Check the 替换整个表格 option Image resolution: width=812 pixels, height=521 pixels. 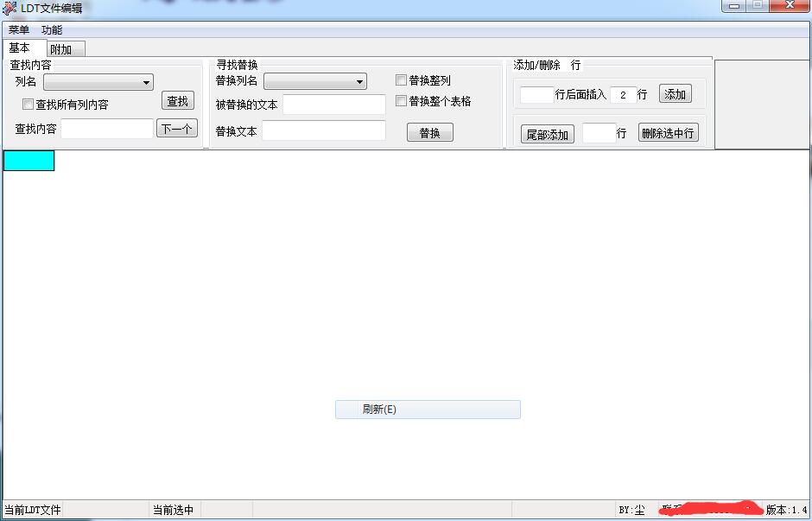[401, 101]
